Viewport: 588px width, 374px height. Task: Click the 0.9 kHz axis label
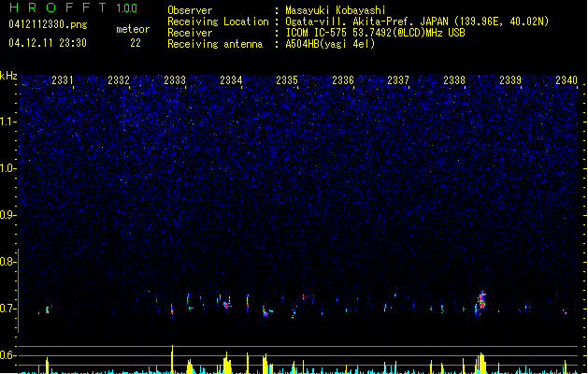[8, 215]
